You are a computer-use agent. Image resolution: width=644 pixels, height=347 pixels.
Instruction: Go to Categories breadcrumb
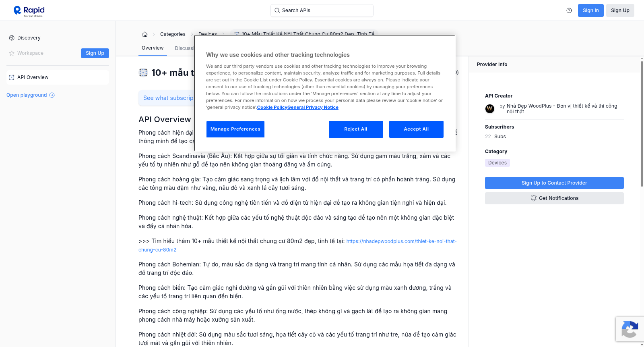click(173, 34)
